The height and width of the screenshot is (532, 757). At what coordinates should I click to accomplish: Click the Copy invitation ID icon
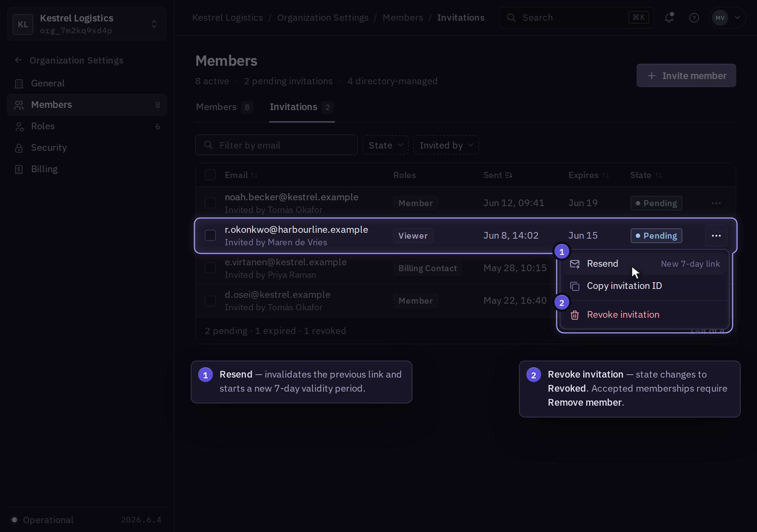point(575,286)
